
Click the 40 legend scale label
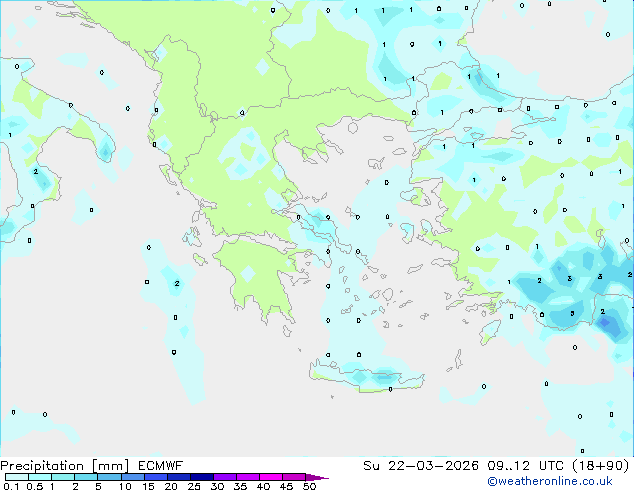point(263,486)
